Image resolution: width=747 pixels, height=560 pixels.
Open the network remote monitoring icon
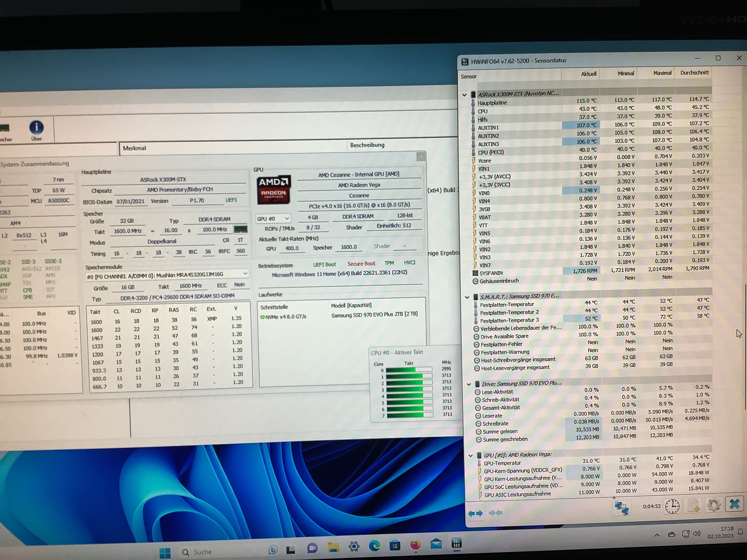(622, 508)
